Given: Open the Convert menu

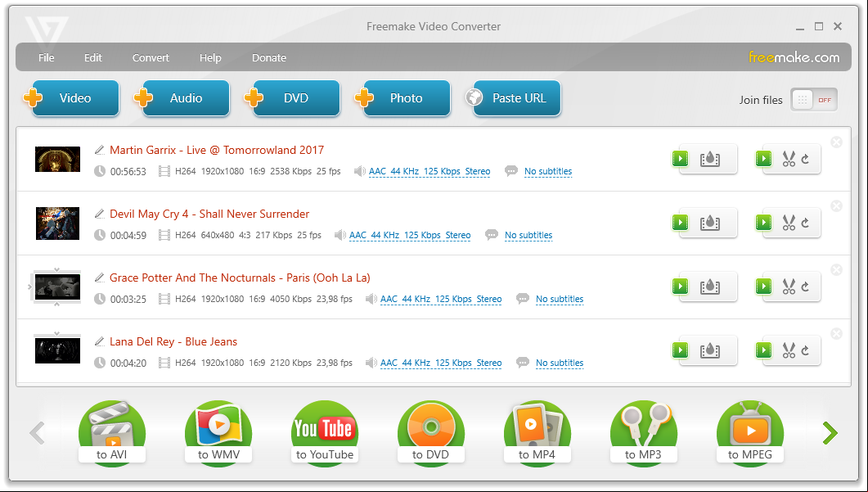Looking at the screenshot, I should pos(151,57).
